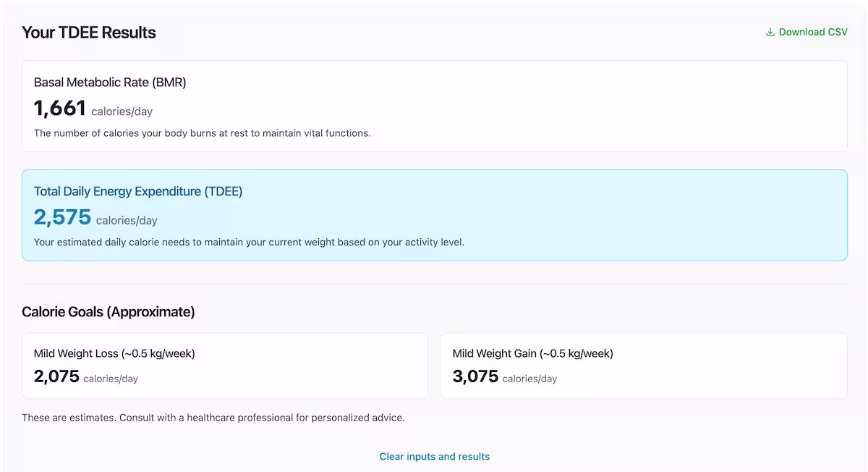
Task: Click the BMR description about vital functions
Action: pyautogui.click(x=202, y=133)
